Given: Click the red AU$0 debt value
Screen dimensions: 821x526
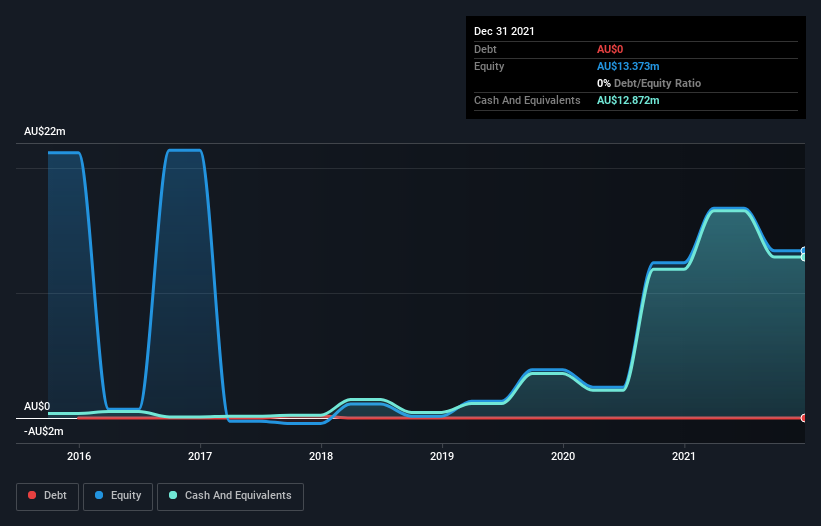Looking at the screenshot, I should click(x=610, y=49).
